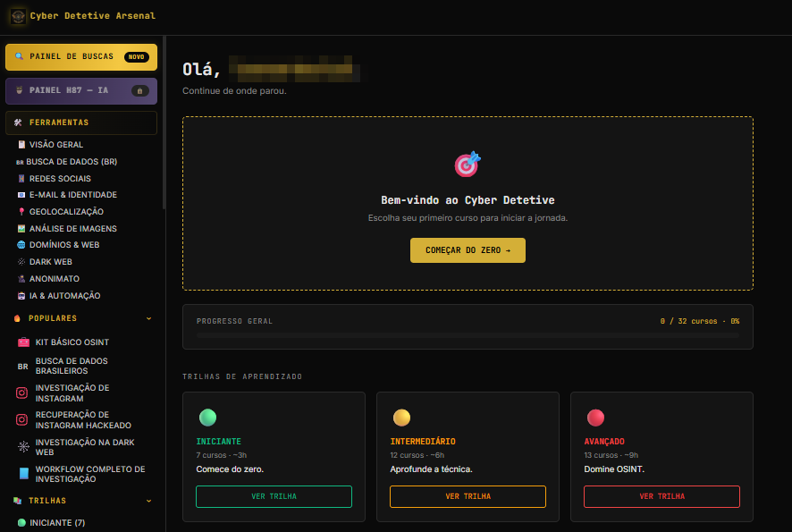Click Instagram icon for Recuperação de Instagram Hackeado
Image resolution: width=792 pixels, height=532 pixels.
tap(21, 419)
